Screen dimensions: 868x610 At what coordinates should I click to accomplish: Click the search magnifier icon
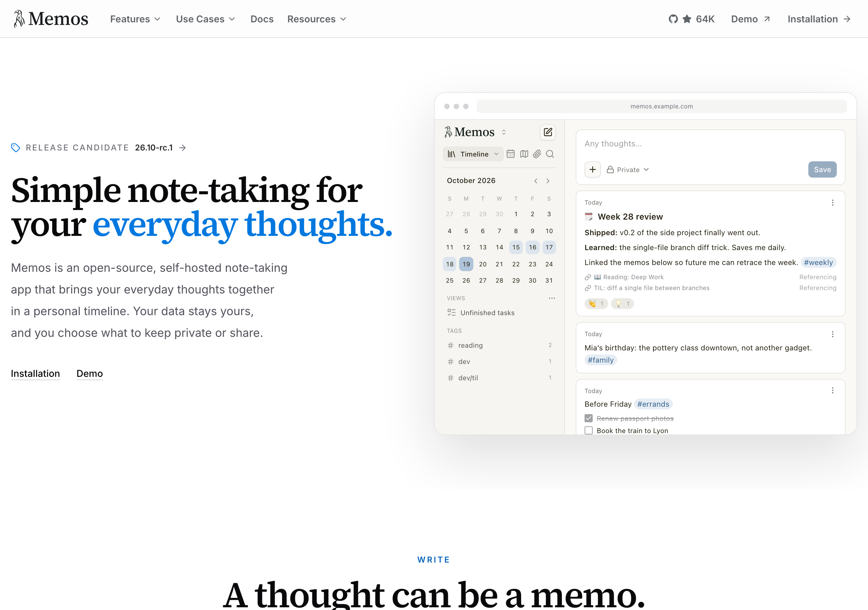(x=550, y=154)
